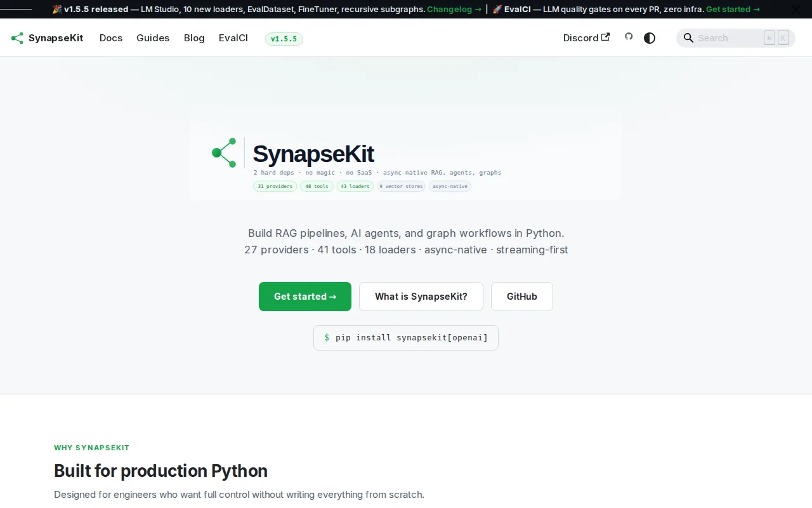This screenshot has width=812, height=508.
Task: Follow the banner's green EvalCI Get started link
Action: tap(733, 10)
